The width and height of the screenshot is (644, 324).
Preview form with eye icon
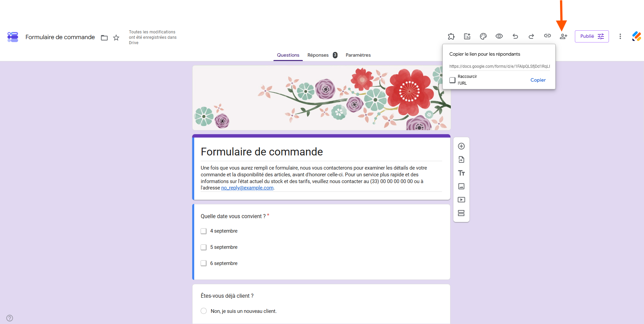[x=499, y=36]
